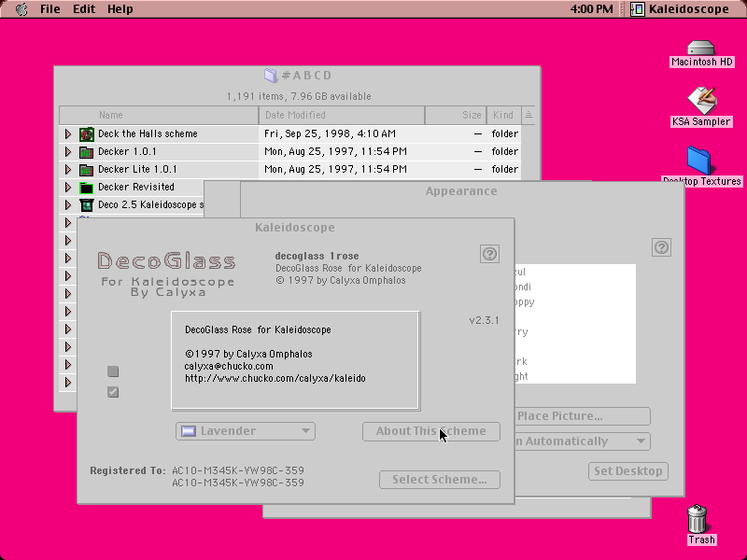Click the Deck the Halls scheme name
This screenshot has width=747, height=560.
point(148,133)
